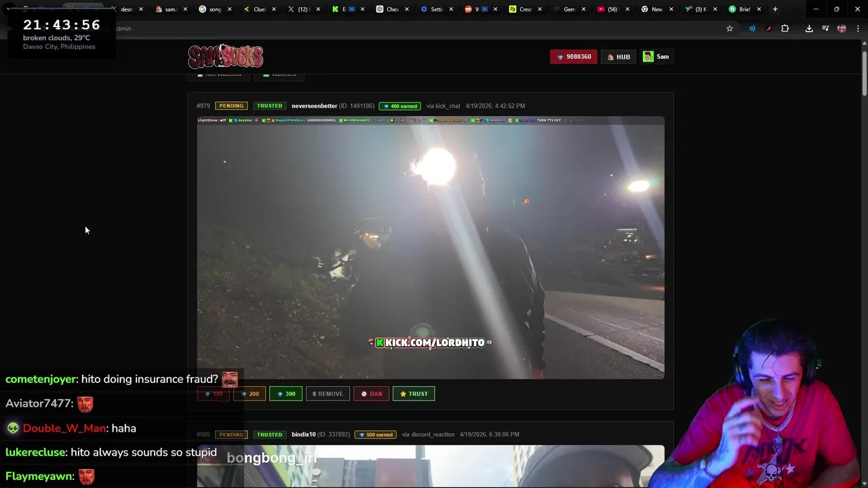Image resolution: width=868 pixels, height=488 pixels.
Task: Click REMOVE on clip #979
Action: tap(328, 394)
